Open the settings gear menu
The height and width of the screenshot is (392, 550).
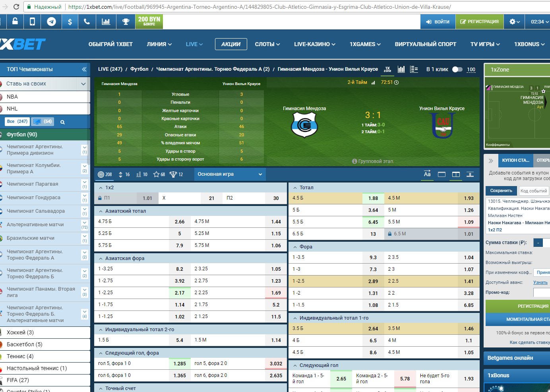point(515,21)
